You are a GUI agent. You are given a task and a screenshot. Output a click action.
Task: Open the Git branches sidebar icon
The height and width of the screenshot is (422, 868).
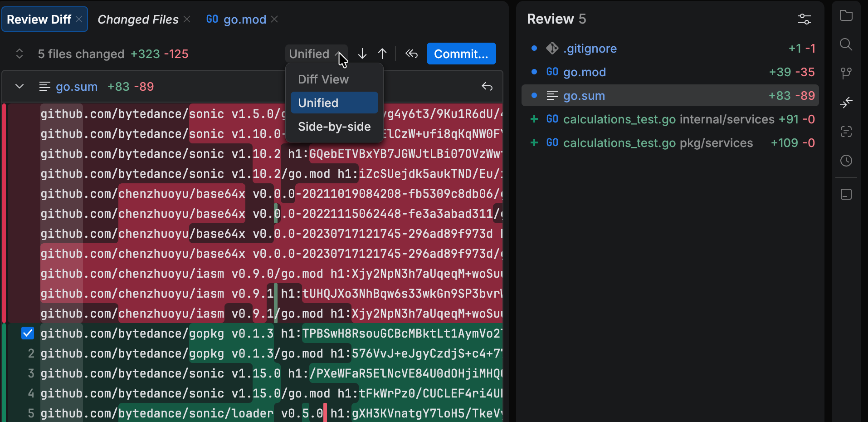click(846, 74)
